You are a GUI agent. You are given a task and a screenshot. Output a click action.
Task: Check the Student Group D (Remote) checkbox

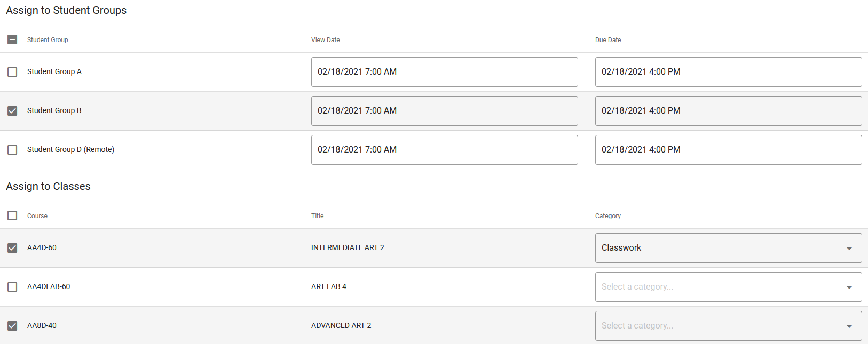pyautogui.click(x=12, y=150)
